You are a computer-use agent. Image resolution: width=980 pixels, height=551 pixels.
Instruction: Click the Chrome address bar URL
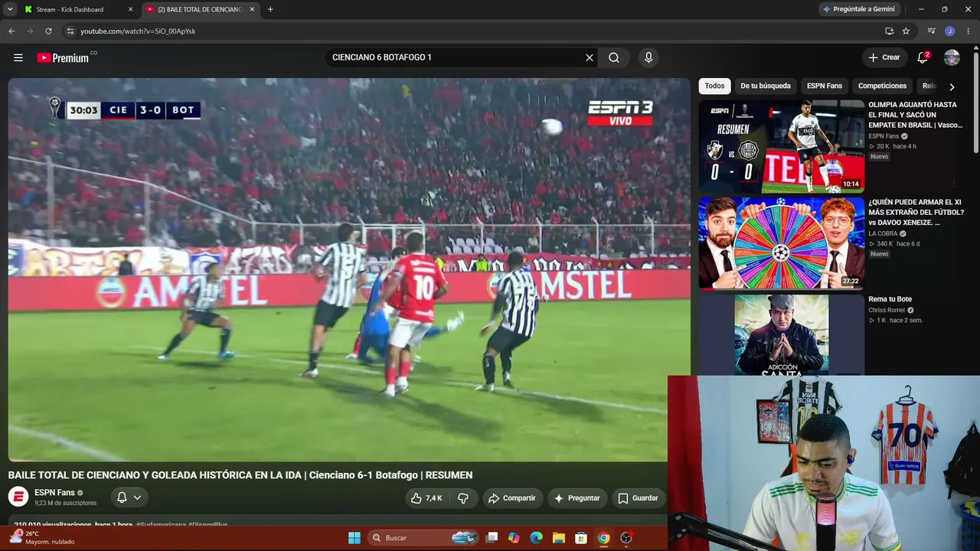pyautogui.click(x=138, y=31)
